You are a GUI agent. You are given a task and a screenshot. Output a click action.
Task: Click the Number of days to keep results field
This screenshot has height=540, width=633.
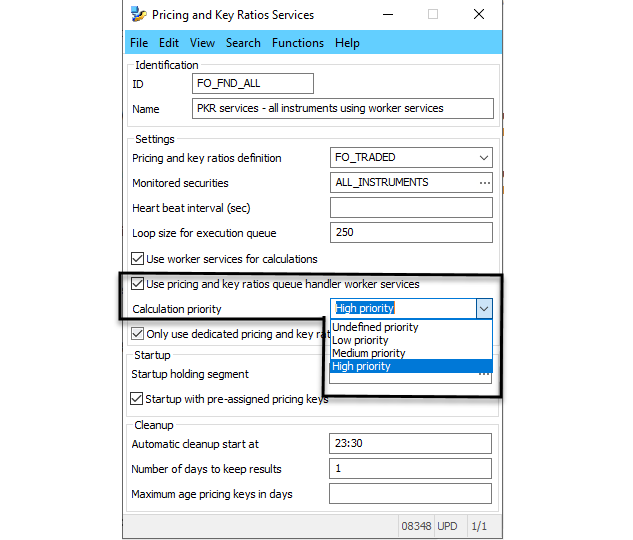click(x=410, y=469)
